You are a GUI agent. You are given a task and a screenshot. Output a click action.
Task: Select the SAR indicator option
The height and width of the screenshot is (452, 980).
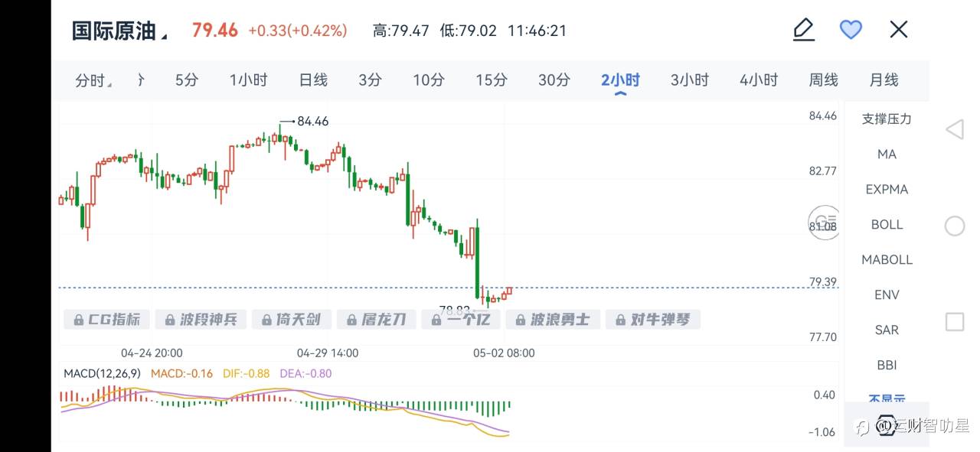coord(887,330)
